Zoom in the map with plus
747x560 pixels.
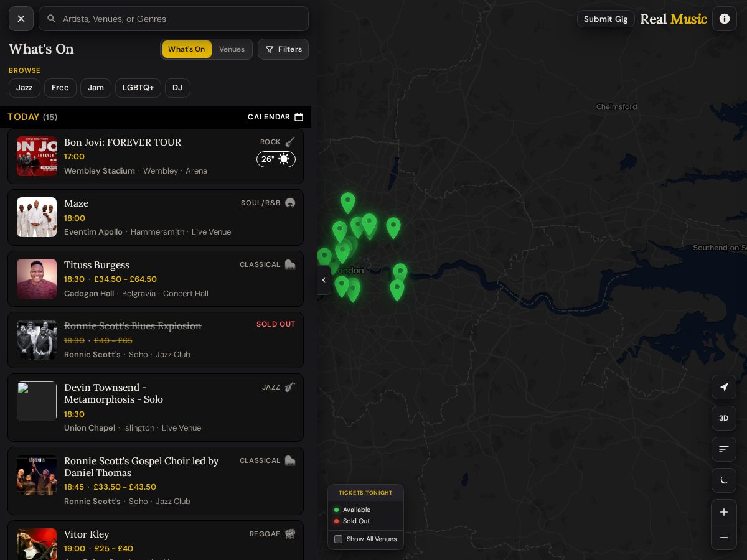(724, 512)
